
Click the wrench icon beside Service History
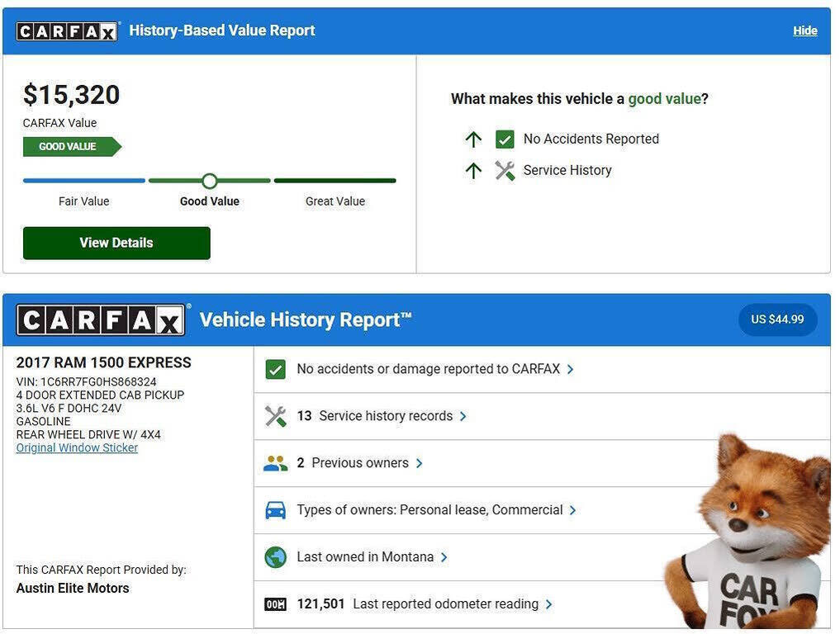[x=505, y=171]
